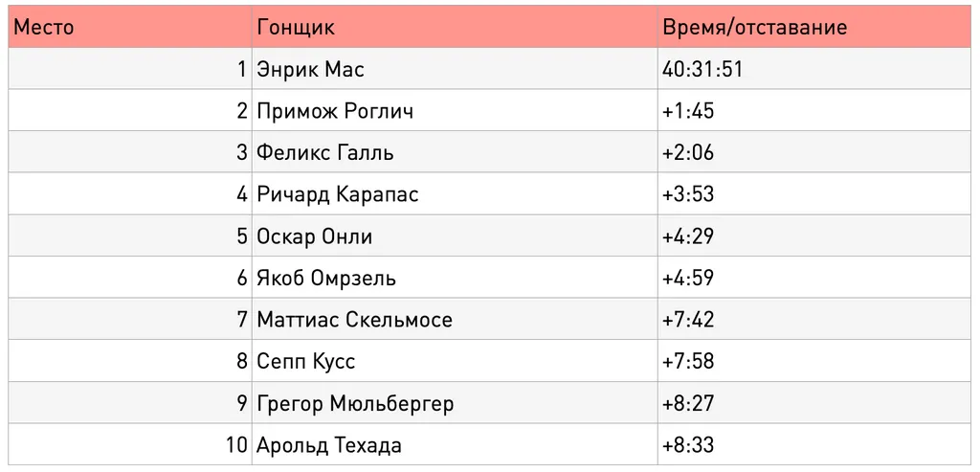
Task: Select rider Маттиас Скельмосе
Action: coord(354,320)
